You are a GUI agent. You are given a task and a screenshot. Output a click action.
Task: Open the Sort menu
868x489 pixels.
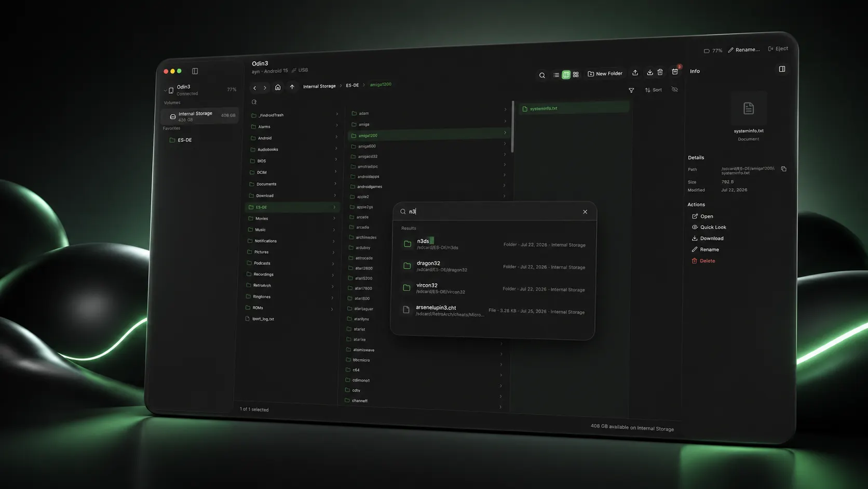[653, 90]
